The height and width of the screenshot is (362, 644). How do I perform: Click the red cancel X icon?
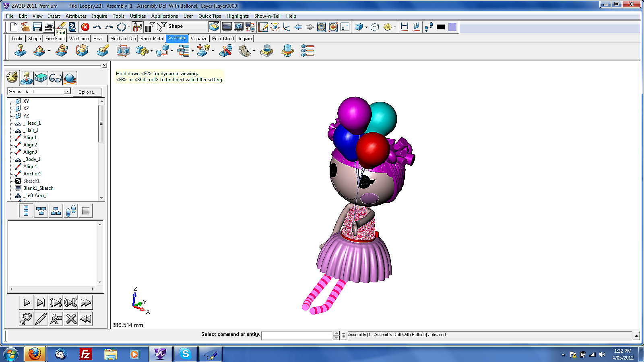click(85, 27)
